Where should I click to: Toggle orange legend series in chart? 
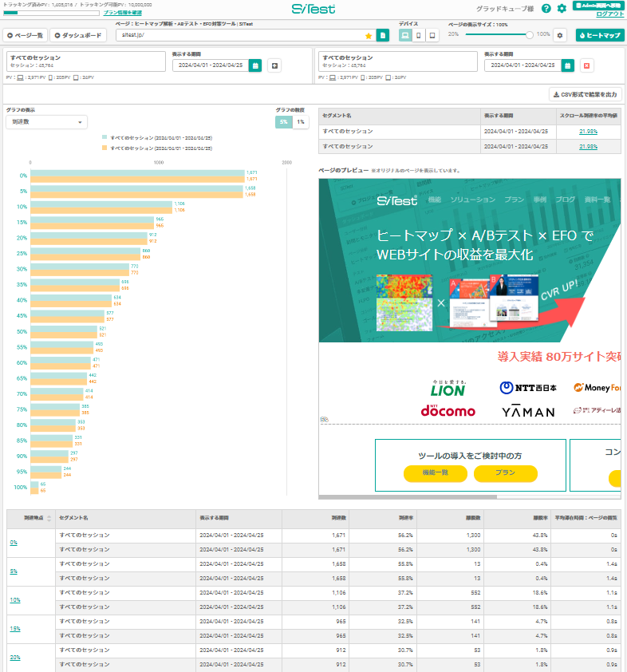tap(157, 148)
